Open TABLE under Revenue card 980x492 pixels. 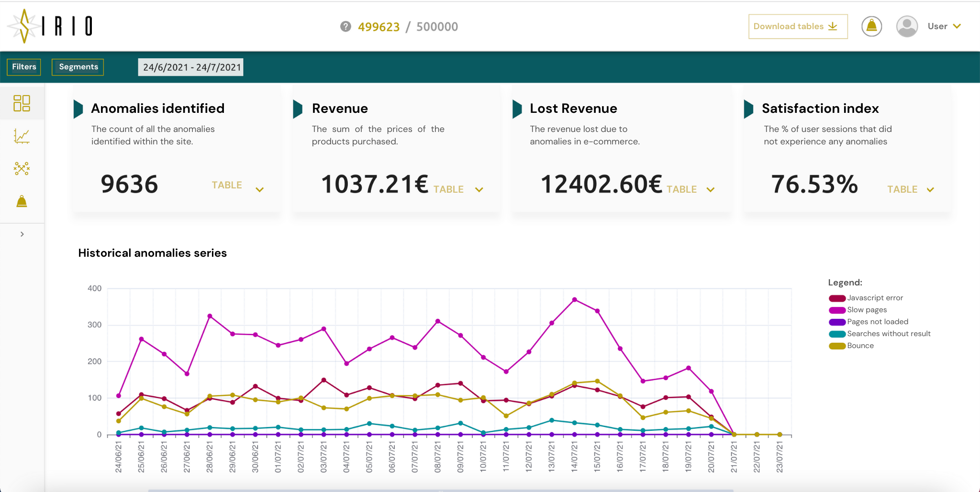point(448,189)
